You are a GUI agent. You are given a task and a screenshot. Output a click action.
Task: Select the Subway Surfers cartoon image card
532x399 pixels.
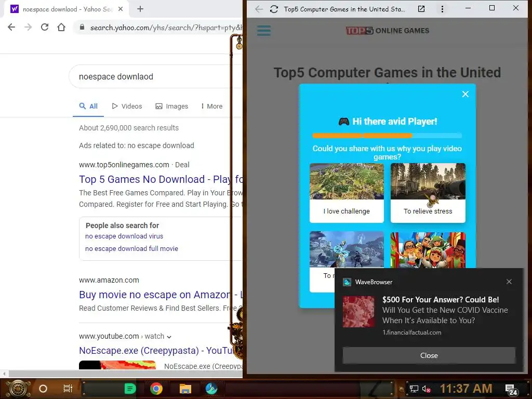pos(428,250)
